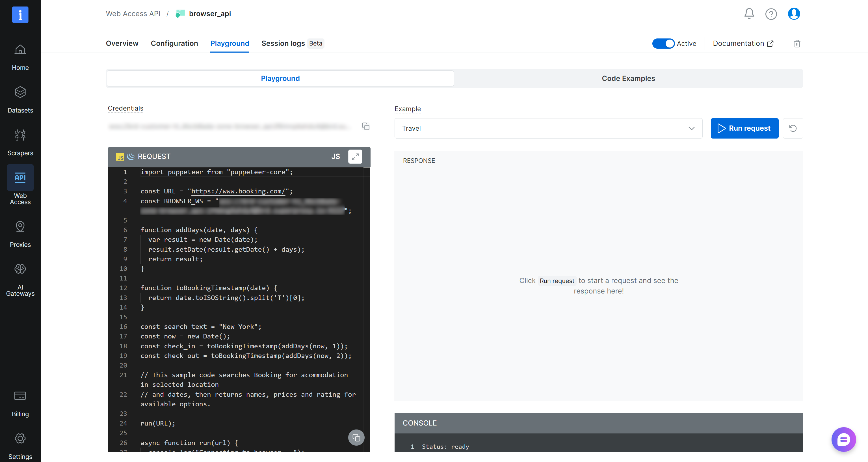868x462 pixels.
Task: Click the browser_api breadcrumb label
Action: click(210, 14)
